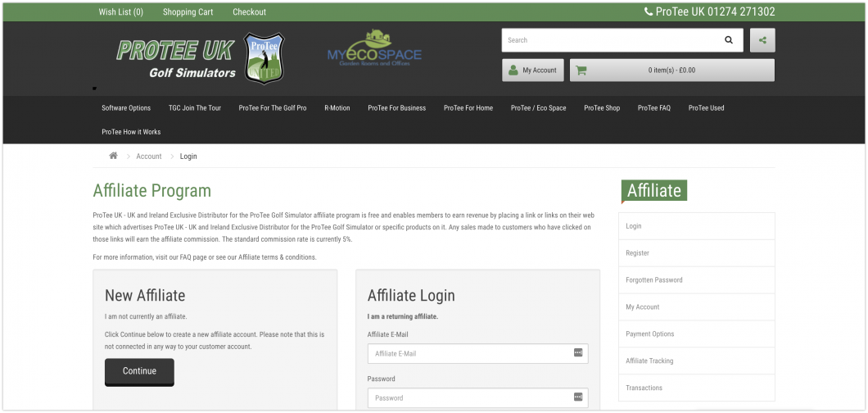Open the share icon button
The height and width of the screenshot is (413, 868).
[x=762, y=40]
